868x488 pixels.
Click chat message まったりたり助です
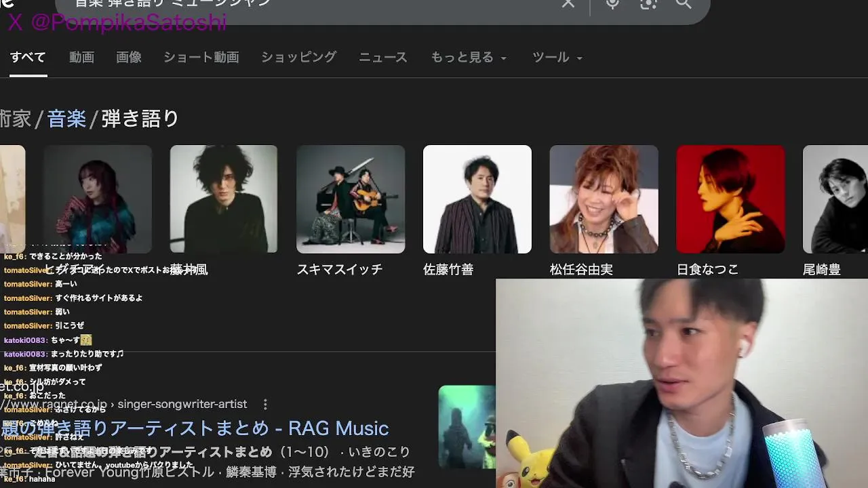(87, 354)
